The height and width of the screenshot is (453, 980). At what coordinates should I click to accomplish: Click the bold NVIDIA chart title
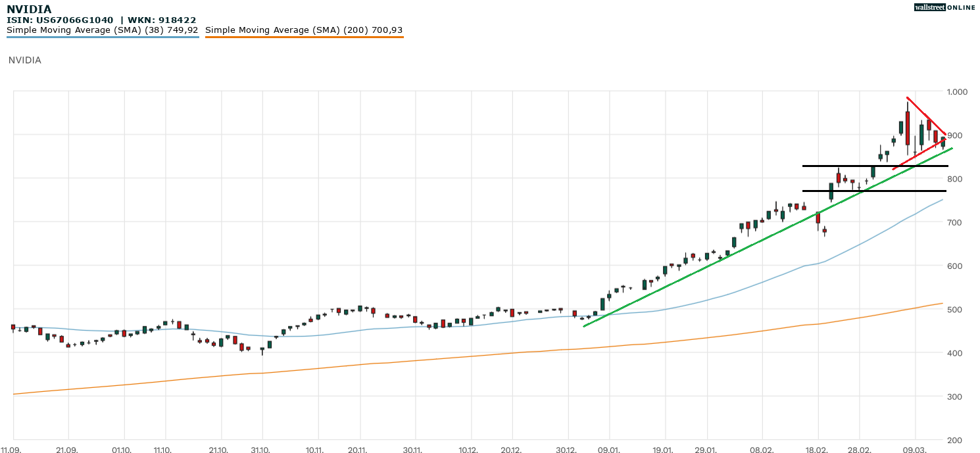coord(29,9)
